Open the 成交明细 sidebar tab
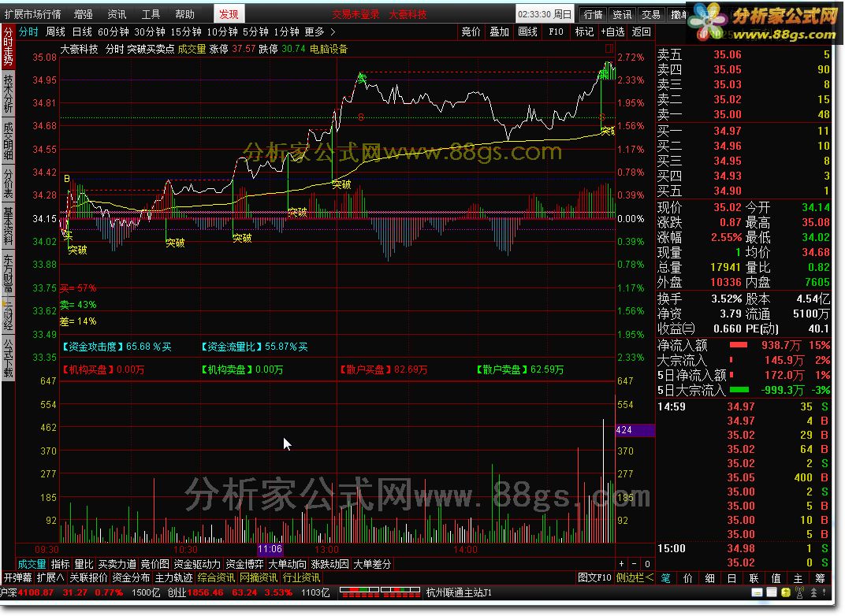The image size is (845, 616). click(x=8, y=140)
